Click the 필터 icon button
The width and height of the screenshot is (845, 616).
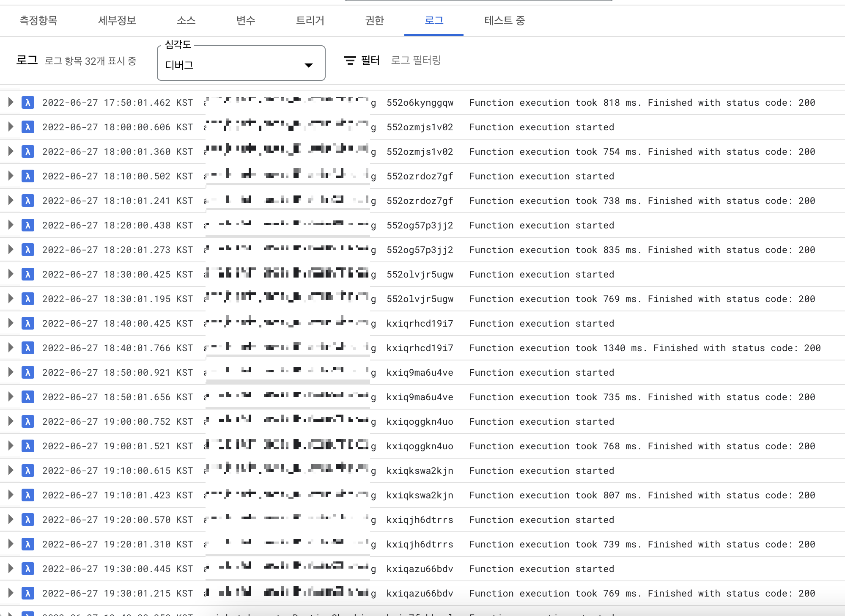coord(350,60)
